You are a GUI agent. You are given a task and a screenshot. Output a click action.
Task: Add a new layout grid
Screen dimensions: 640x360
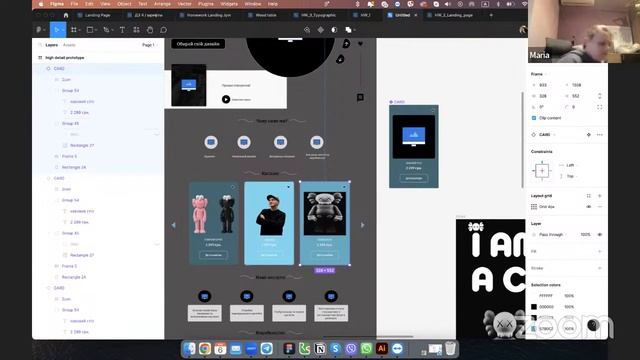(600, 196)
